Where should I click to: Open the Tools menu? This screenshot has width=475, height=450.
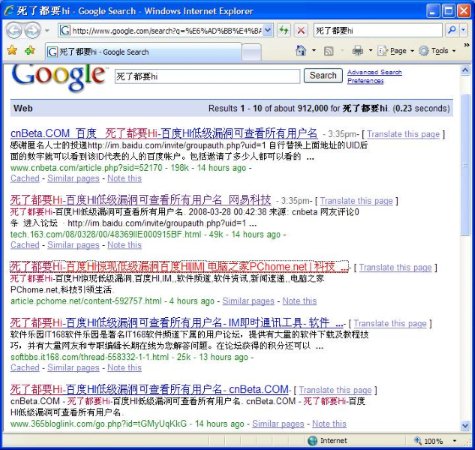point(437,51)
